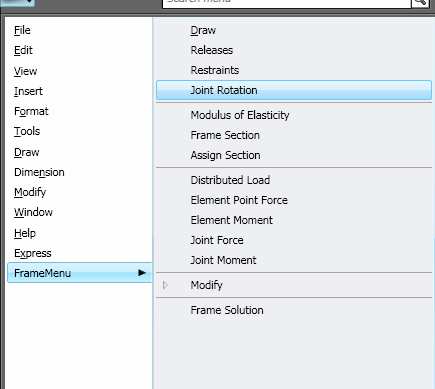Screen dimensions: 435x389
Task: Choose Assign Section command
Action: point(225,155)
